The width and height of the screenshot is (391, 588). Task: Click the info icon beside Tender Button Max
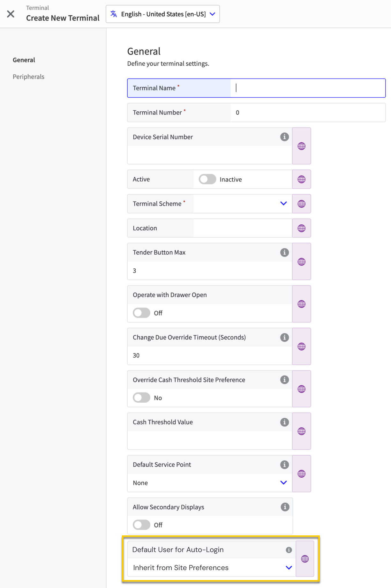pyautogui.click(x=284, y=252)
